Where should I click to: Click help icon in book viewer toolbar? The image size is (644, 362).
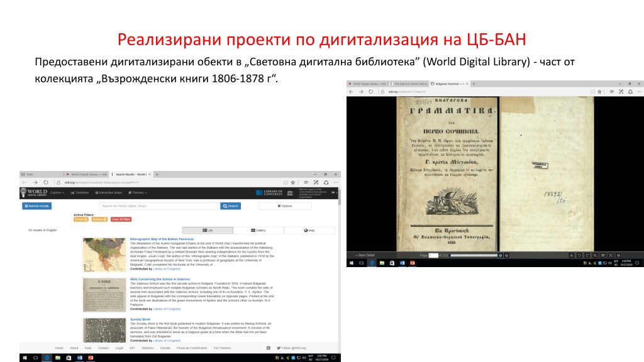619,255
